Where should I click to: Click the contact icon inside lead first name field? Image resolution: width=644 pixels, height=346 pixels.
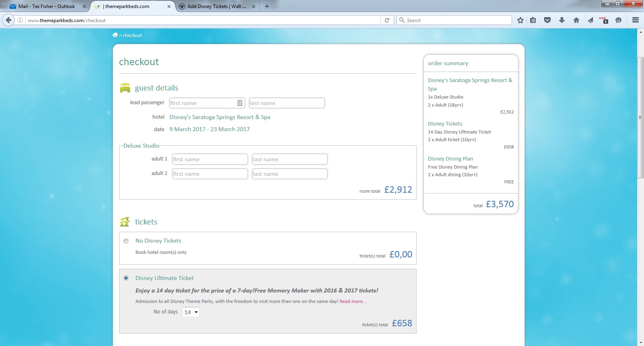[240, 103]
